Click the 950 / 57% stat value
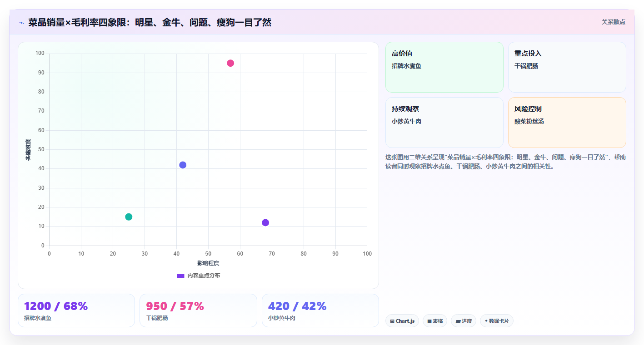 click(175, 306)
